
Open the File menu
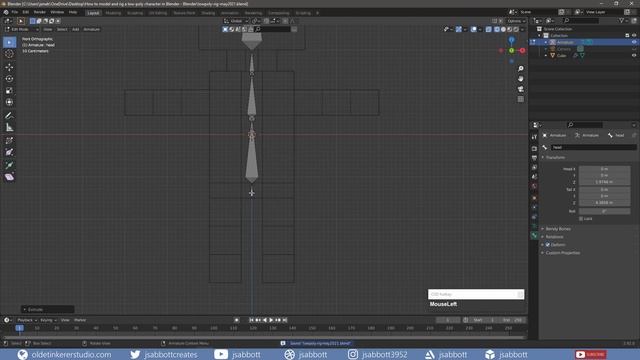point(15,12)
